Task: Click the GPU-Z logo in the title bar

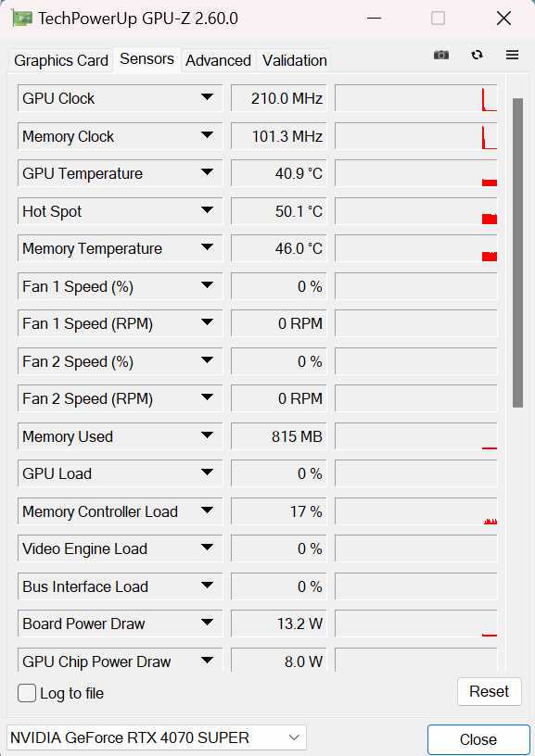Action: click(21, 17)
